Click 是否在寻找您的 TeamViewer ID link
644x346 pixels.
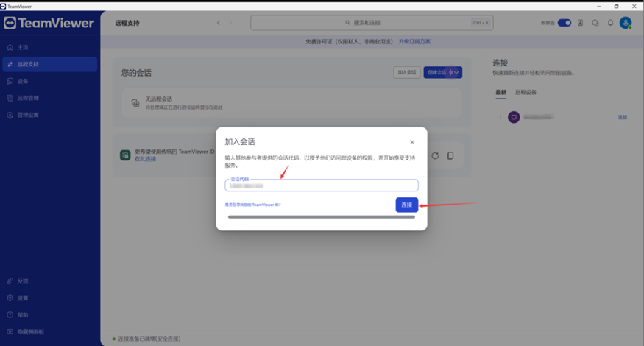252,205
